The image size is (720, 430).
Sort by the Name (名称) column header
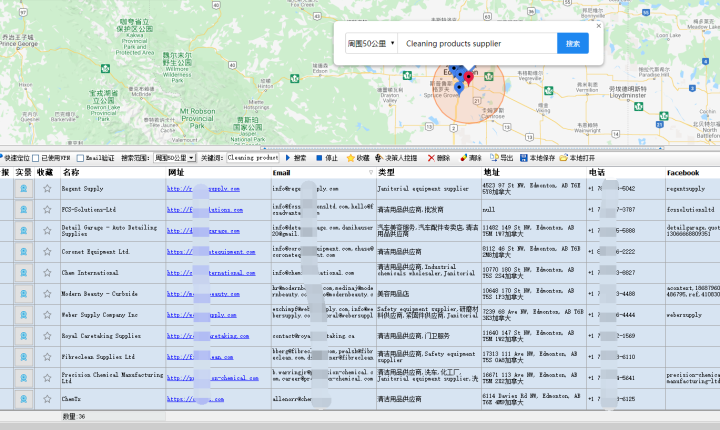click(113, 173)
